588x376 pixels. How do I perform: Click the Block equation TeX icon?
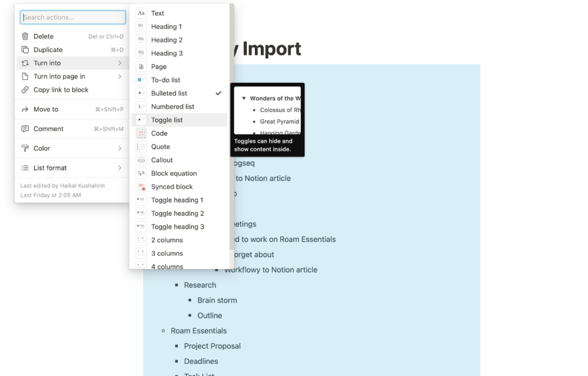click(x=141, y=173)
